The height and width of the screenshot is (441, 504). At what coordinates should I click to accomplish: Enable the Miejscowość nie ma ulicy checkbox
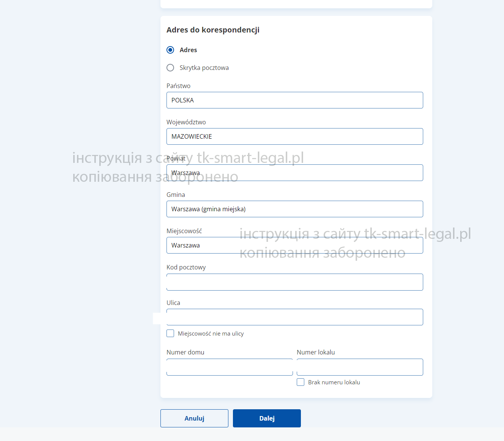(170, 333)
